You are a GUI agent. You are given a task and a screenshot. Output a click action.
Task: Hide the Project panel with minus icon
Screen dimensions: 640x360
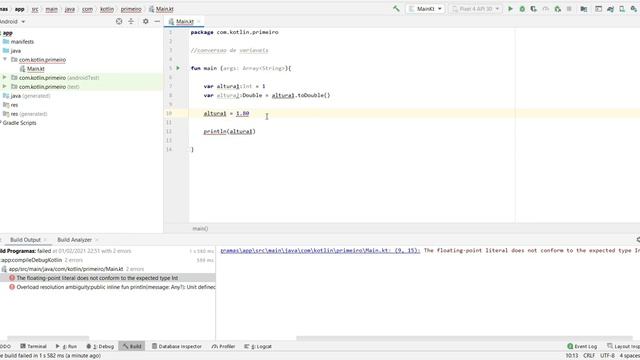click(x=157, y=21)
